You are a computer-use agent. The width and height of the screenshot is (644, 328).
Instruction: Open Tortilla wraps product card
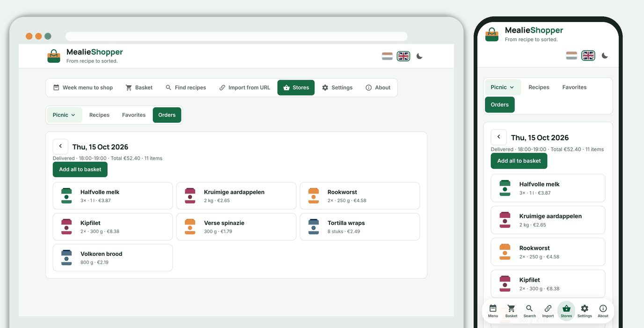click(360, 227)
